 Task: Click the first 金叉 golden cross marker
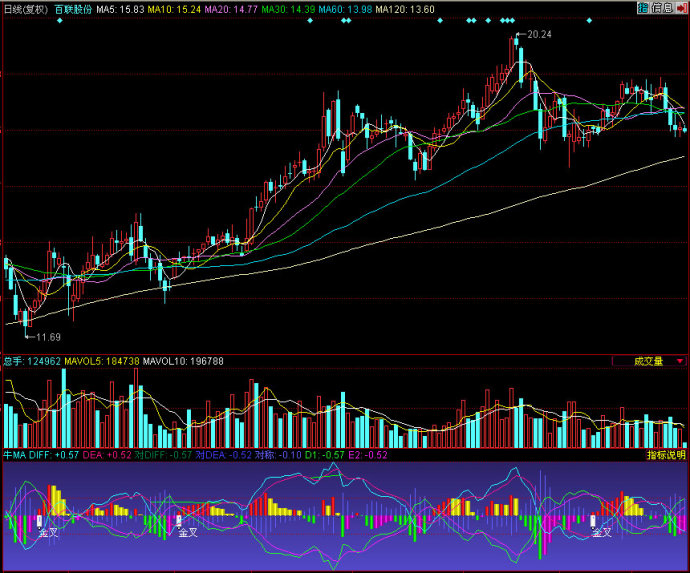coord(48,533)
